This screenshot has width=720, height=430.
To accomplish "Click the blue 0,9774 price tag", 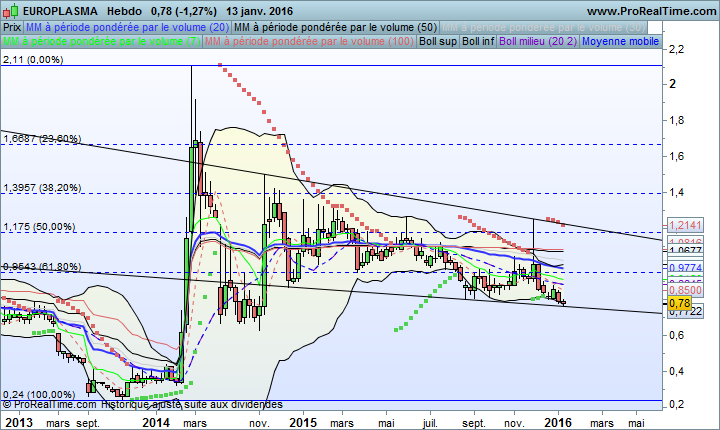I will 685,267.
